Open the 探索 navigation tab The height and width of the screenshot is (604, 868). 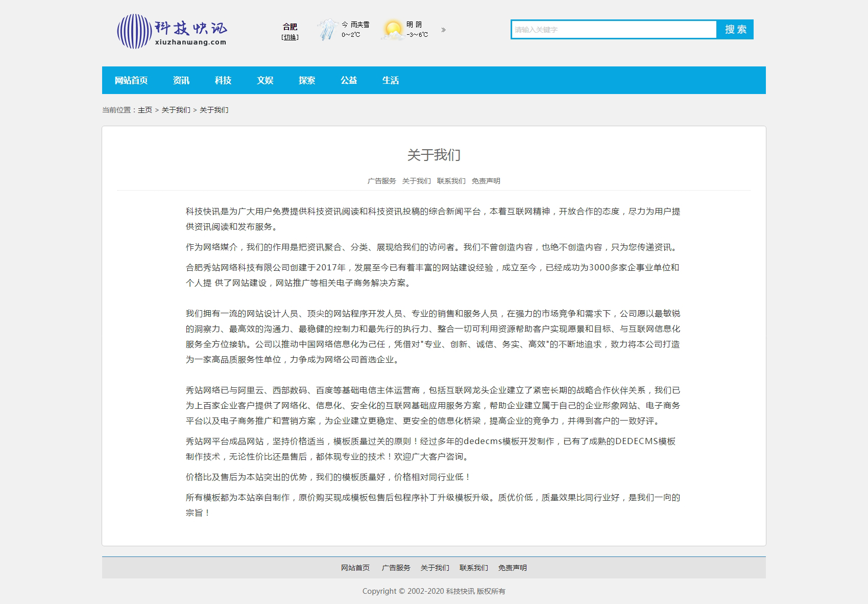pos(307,80)
